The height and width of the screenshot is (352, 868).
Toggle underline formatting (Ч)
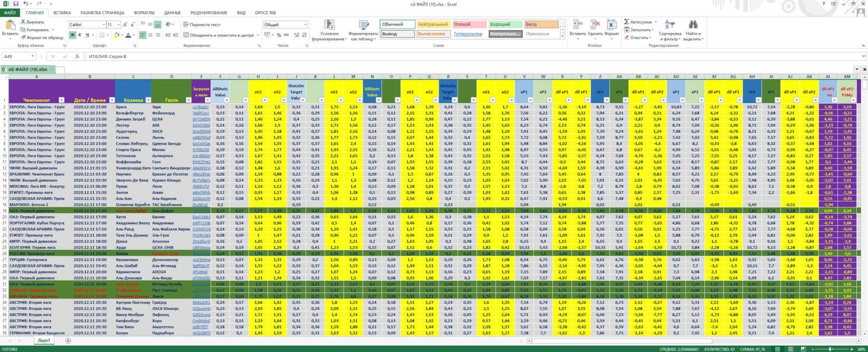87,35
